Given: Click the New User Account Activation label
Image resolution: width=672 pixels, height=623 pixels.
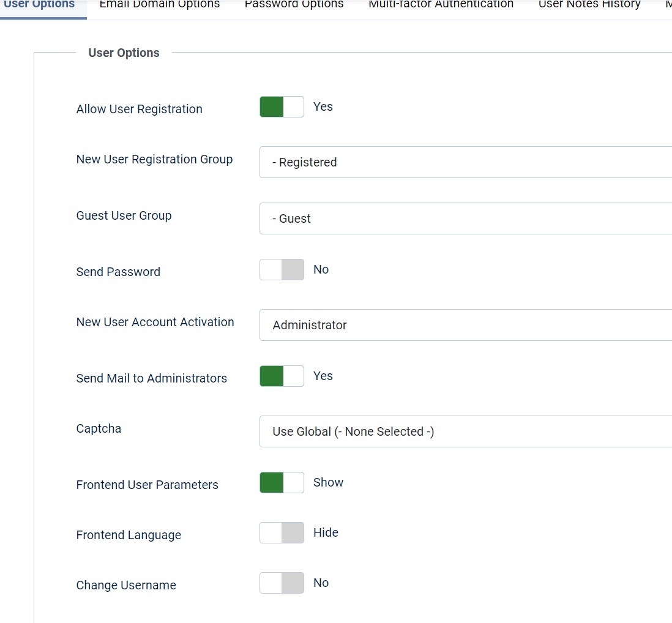Looking at the screenshot, I should [155, 322].
